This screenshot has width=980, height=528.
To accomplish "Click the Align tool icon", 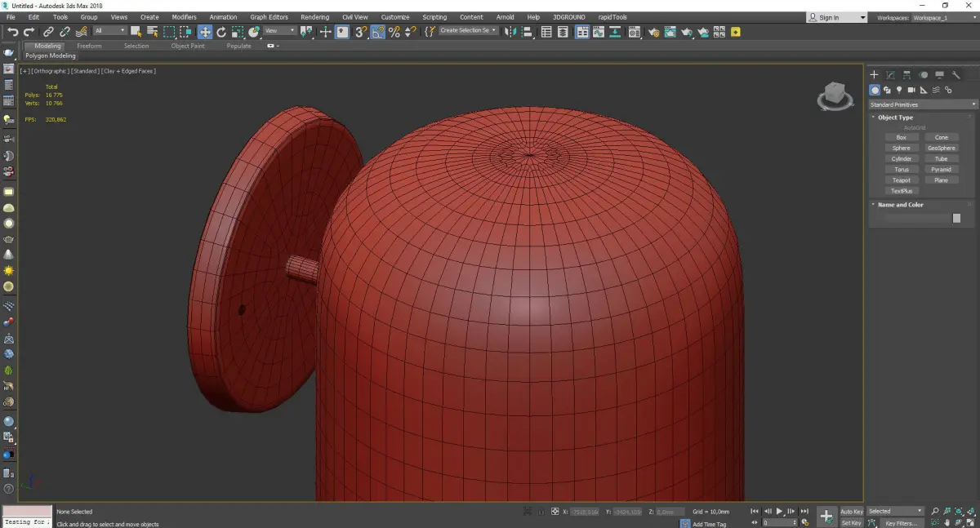I will coord(527,32).
